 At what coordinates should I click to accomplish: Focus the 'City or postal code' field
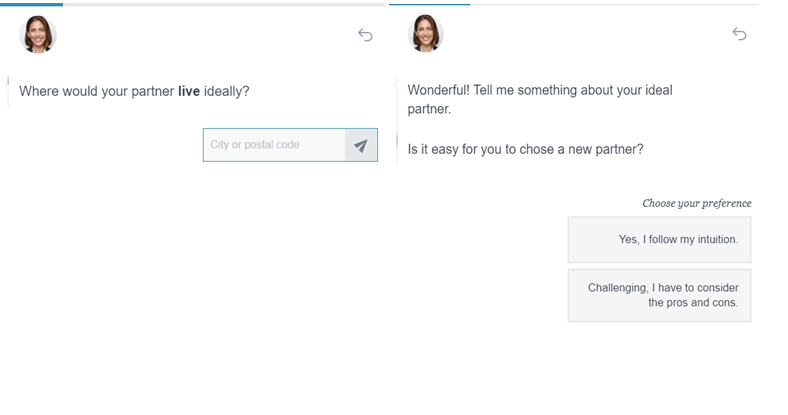click(x=274, y=145)
